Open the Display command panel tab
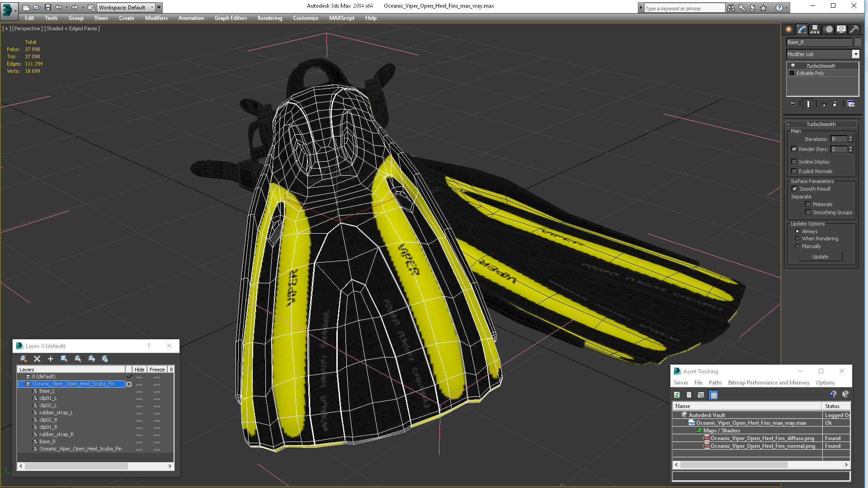 (841, 29)
